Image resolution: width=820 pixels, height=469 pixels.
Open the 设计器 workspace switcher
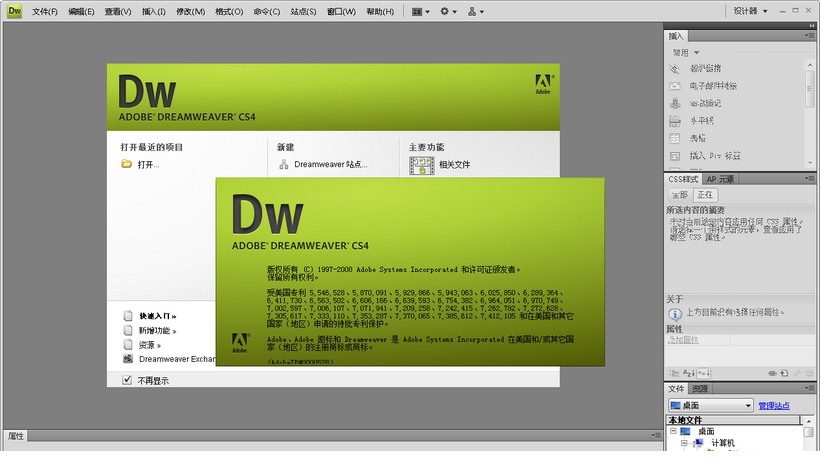coord(750,11)
